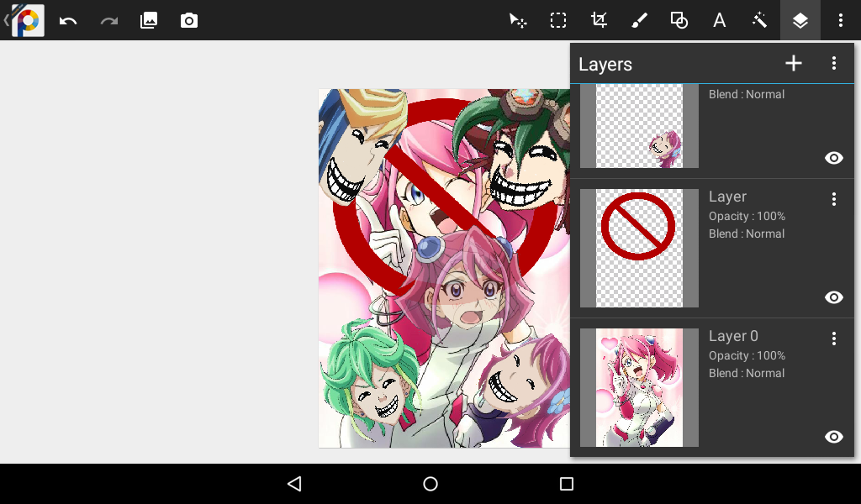Open the image gallery icon
The image size is (861, 504).
149,21
